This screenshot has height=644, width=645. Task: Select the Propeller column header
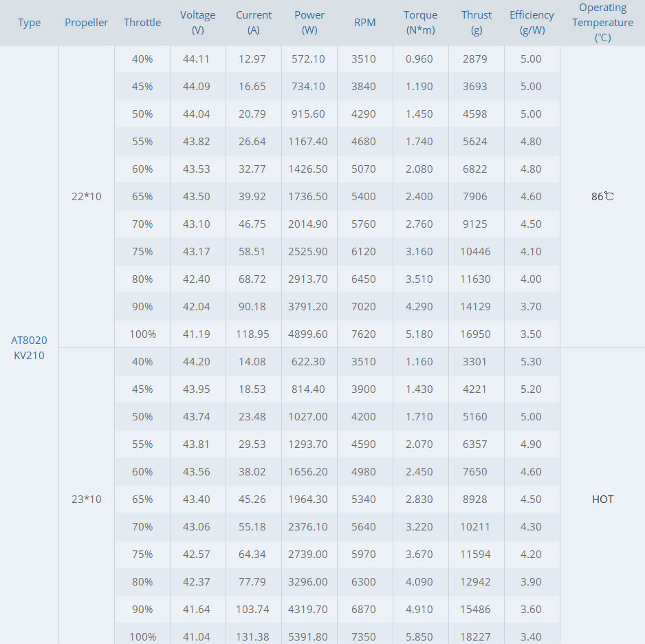pyautogui.click(x=87, y=23)
